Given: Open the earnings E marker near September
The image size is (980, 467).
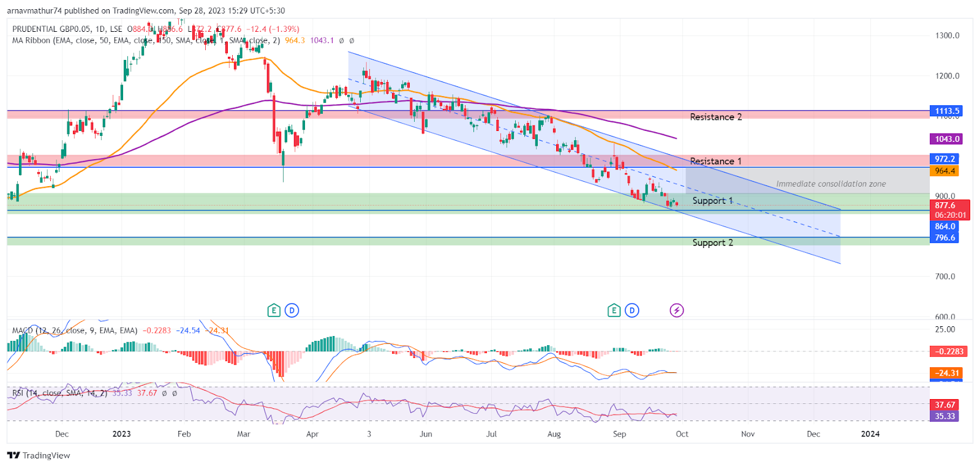Looking at the screenshot, I should click(614, 310).
